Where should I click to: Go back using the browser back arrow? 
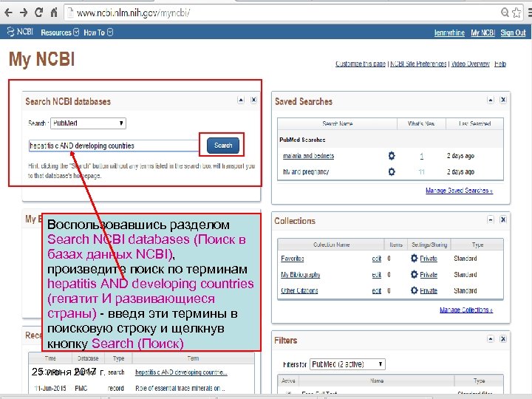[x=8, y=13]
